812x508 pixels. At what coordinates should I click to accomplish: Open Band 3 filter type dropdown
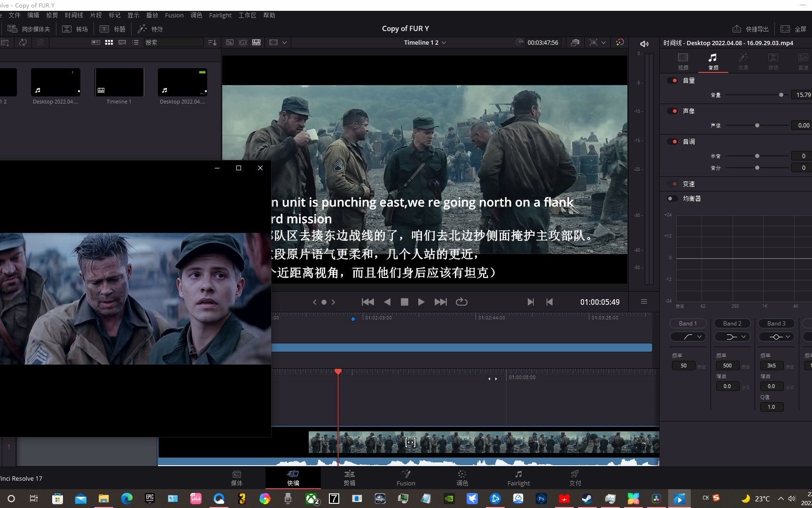(x=776, y=337)
